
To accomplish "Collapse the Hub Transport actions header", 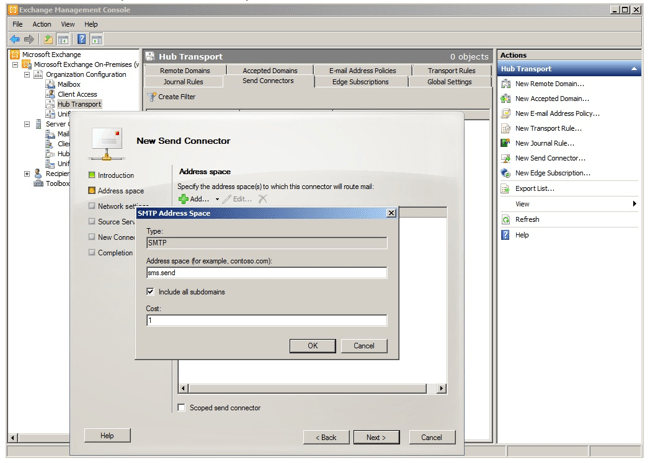I will 634,69.
